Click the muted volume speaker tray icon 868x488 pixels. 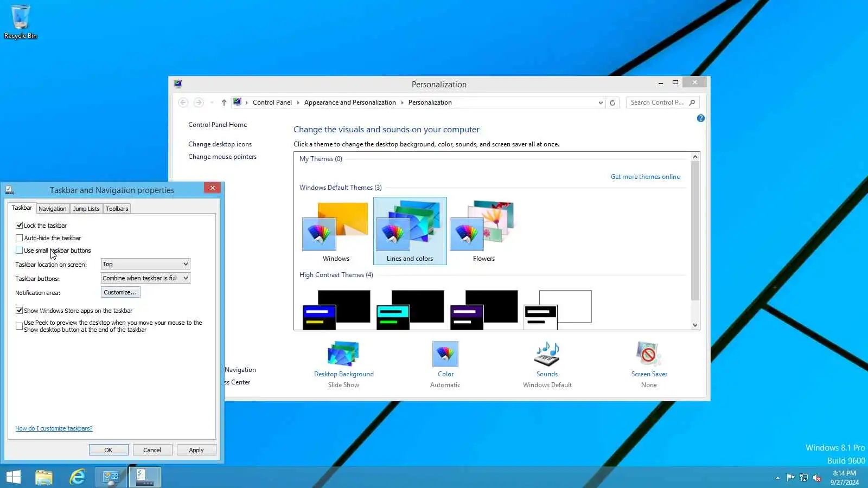click(x=816, y=478)
